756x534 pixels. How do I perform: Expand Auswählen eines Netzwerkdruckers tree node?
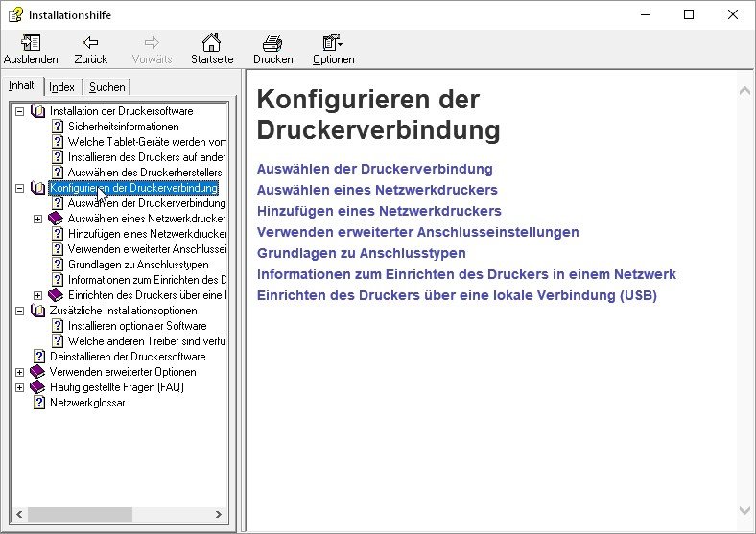point(37,219)
